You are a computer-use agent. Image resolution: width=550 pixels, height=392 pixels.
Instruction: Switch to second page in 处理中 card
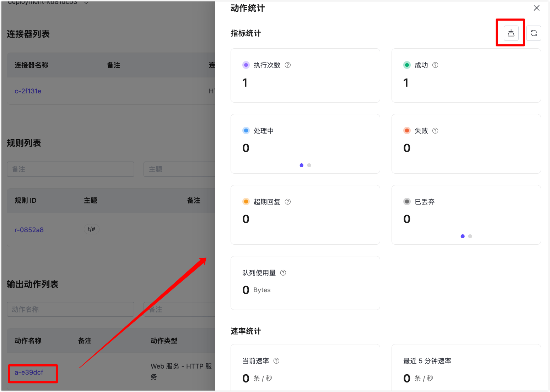[309, 165]
